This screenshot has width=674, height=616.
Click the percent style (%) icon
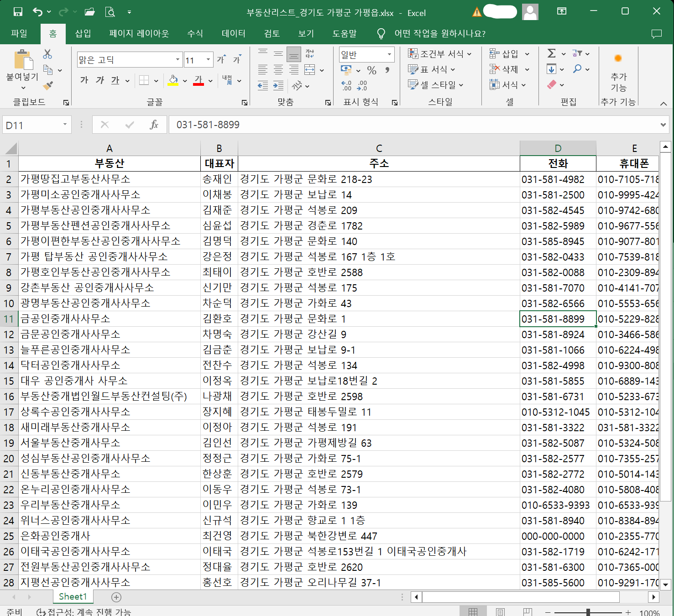371,69
